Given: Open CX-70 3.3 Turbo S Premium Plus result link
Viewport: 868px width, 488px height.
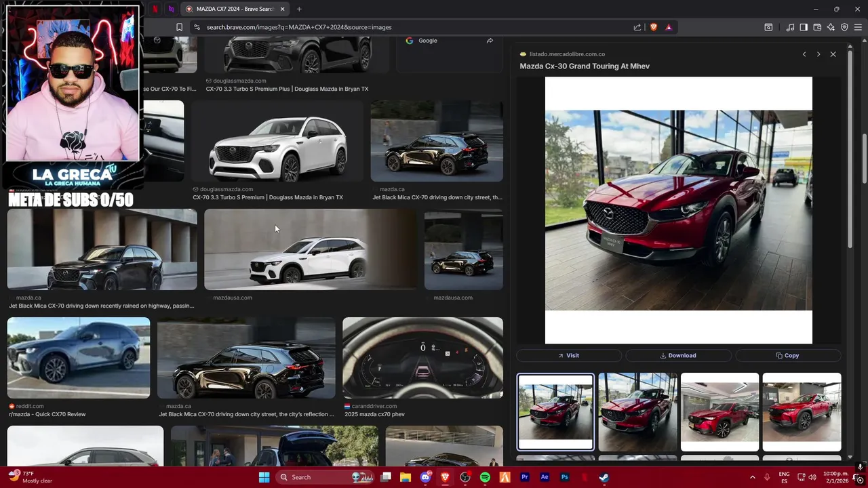Looking at the screenshot, I should (287, 89).
